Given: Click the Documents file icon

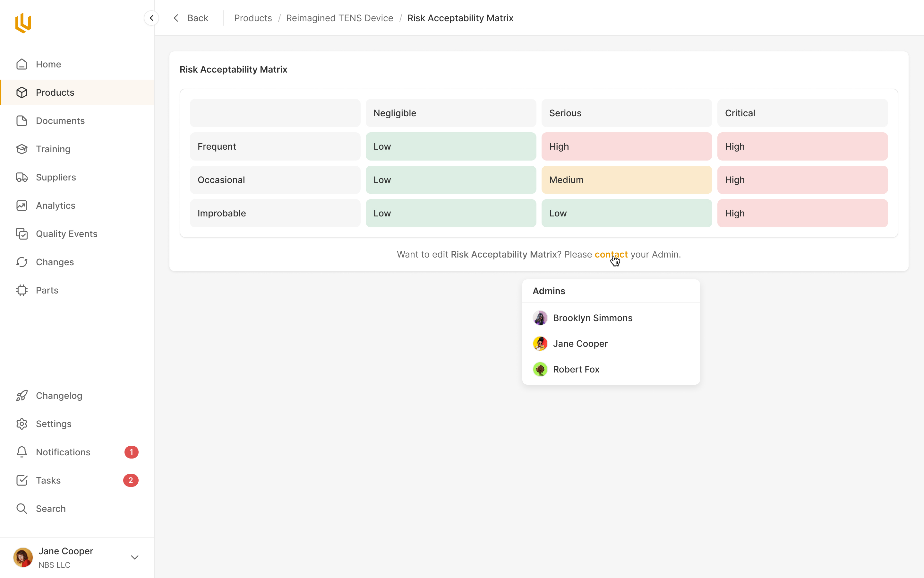Looking at the screenshot, I should point(22,121).
